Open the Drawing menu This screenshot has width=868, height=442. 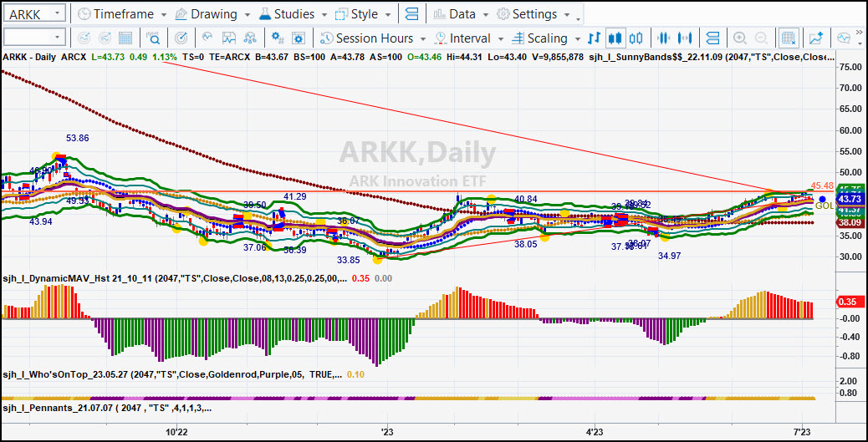point(212,14)
